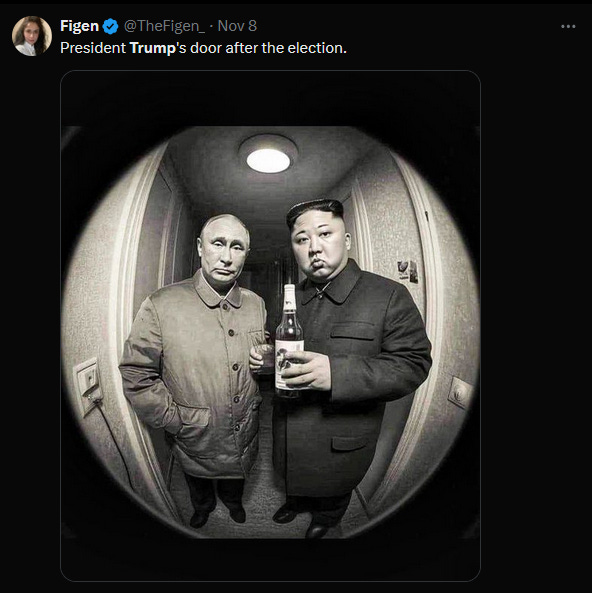The image size is (592, 593).
Task: Open Figen's round profile avatar
Action: [32, 36]
